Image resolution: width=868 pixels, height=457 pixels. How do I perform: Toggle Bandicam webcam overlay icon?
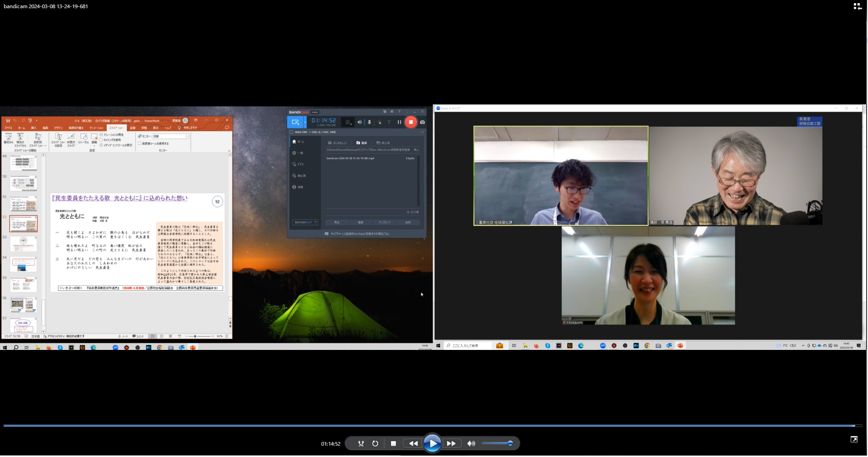point(348,122)
